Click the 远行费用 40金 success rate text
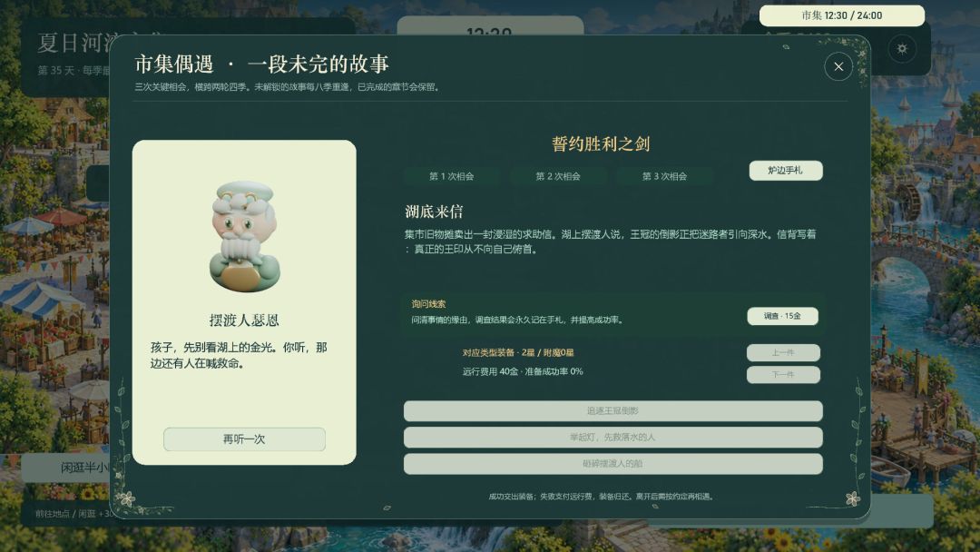980x552 pixels. click(x=523, y=371)
